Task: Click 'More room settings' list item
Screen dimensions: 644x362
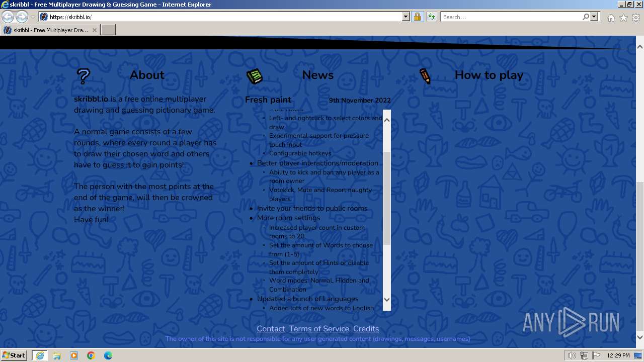Action: tap(288, 218)
